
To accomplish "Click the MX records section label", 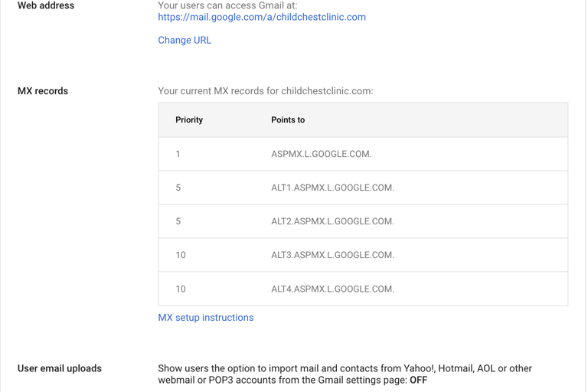I will point(43,91).
